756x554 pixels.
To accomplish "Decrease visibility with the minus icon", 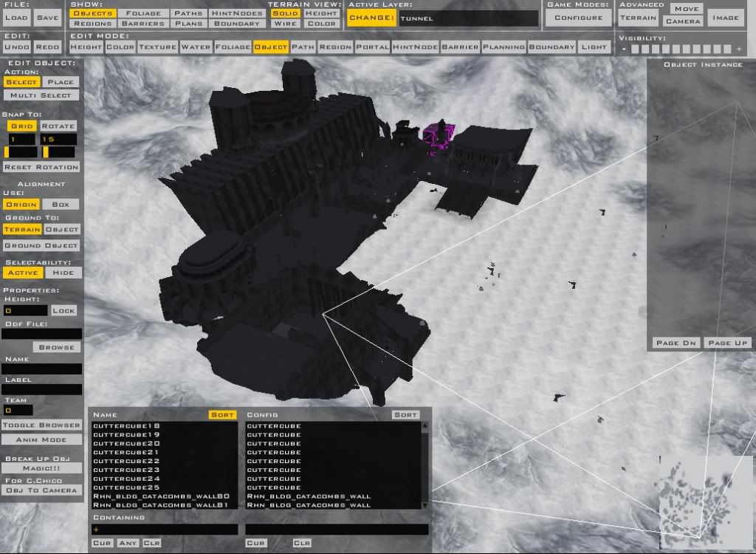I will (x=625, y=49).
